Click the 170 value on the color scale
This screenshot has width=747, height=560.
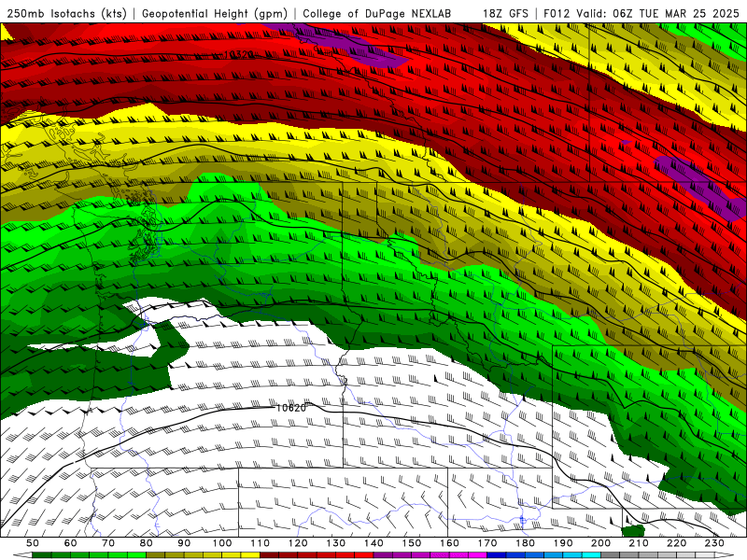tap(487, 543)
